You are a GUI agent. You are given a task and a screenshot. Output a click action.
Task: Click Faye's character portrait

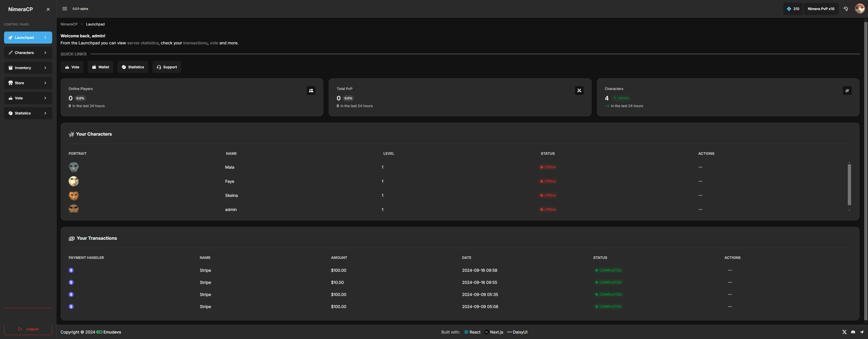pos(74,181)
